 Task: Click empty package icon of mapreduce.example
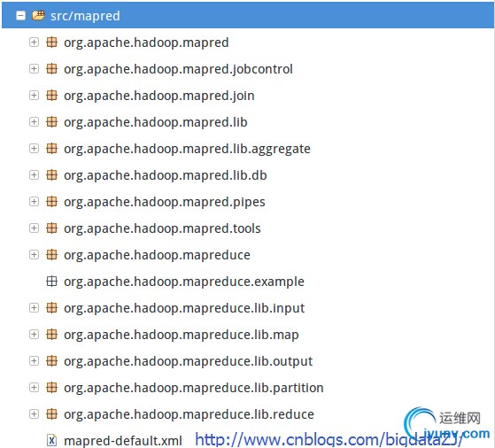pos(51,281)
